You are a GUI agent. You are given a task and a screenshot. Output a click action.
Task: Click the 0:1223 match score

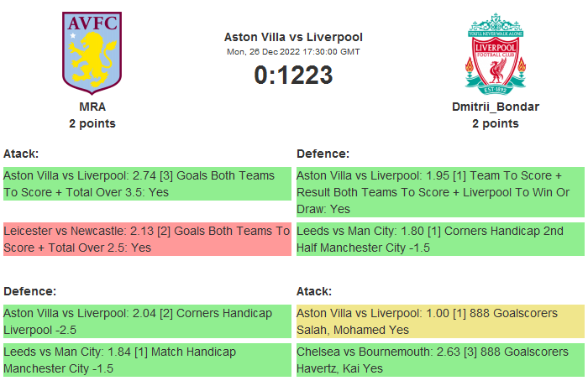[293, 76]
